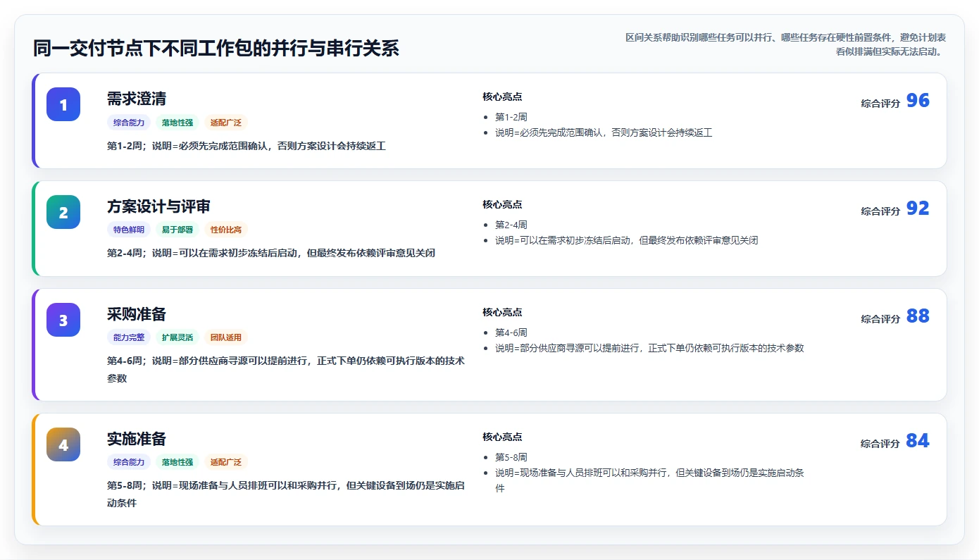Screen dimensions: 979x560
Task: Click bullet 说明=必须先完成范围确认
Action: (x=604, y=132)
